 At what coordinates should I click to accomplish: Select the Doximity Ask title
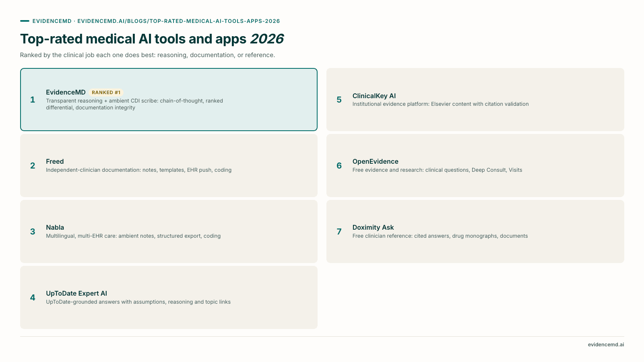(373, 227)
